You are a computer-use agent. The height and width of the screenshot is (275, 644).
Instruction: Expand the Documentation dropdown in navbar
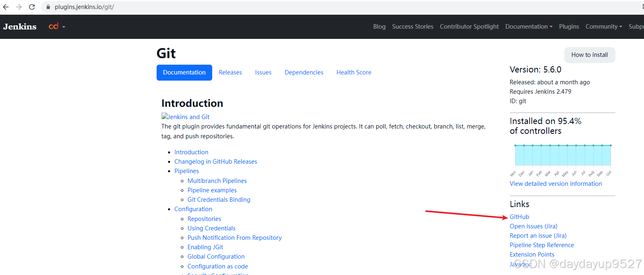[529, 27]
